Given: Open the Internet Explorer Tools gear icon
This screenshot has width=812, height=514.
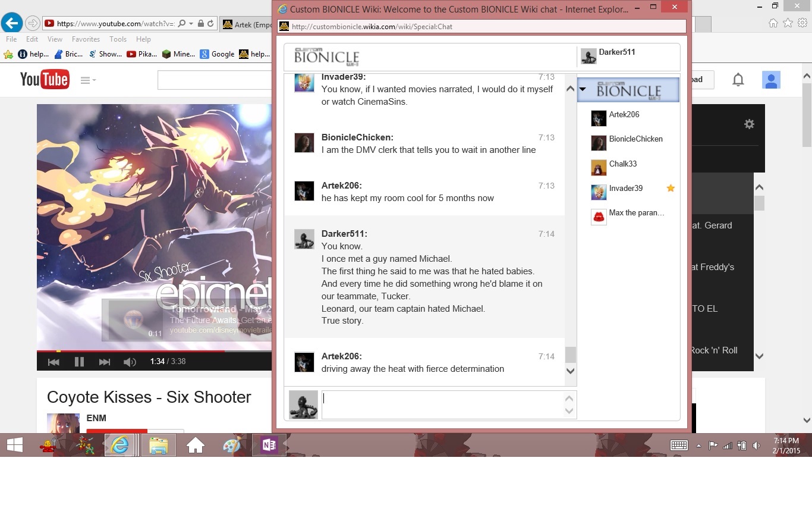Looking at the screenshot, I should 802,23.
